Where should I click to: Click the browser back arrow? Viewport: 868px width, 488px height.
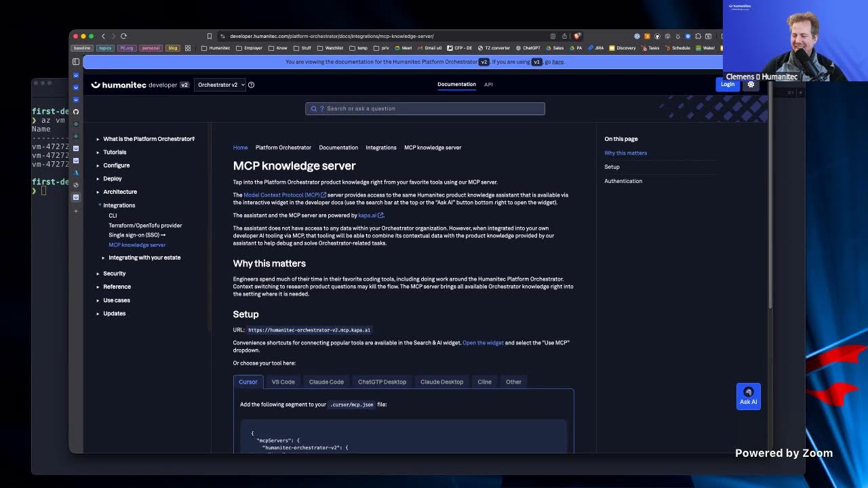103,36
